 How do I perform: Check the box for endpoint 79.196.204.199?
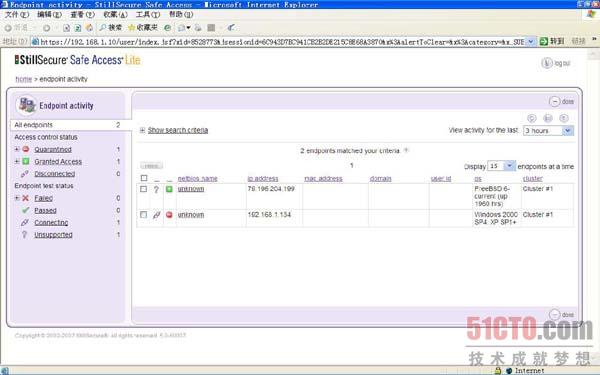pyautogui.click(x=143, y=189)
